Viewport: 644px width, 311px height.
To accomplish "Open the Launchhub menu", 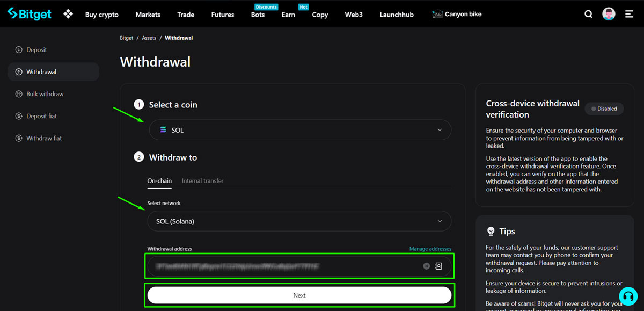I will 397,15.
